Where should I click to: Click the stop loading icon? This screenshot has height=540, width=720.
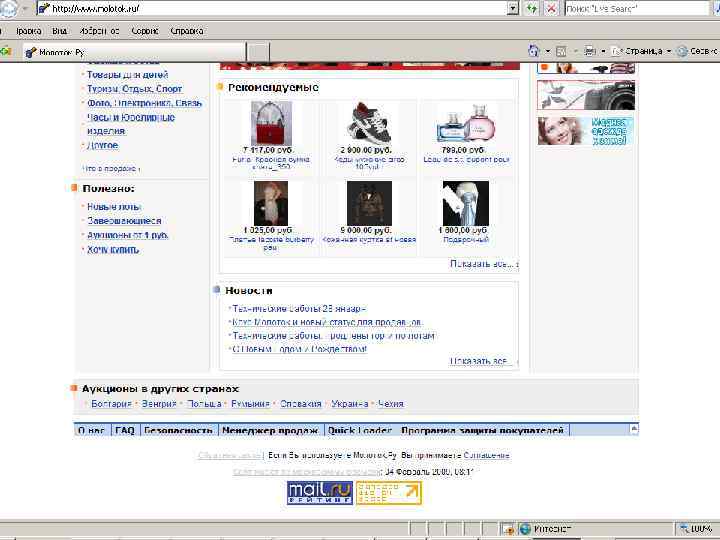(551, 8)
